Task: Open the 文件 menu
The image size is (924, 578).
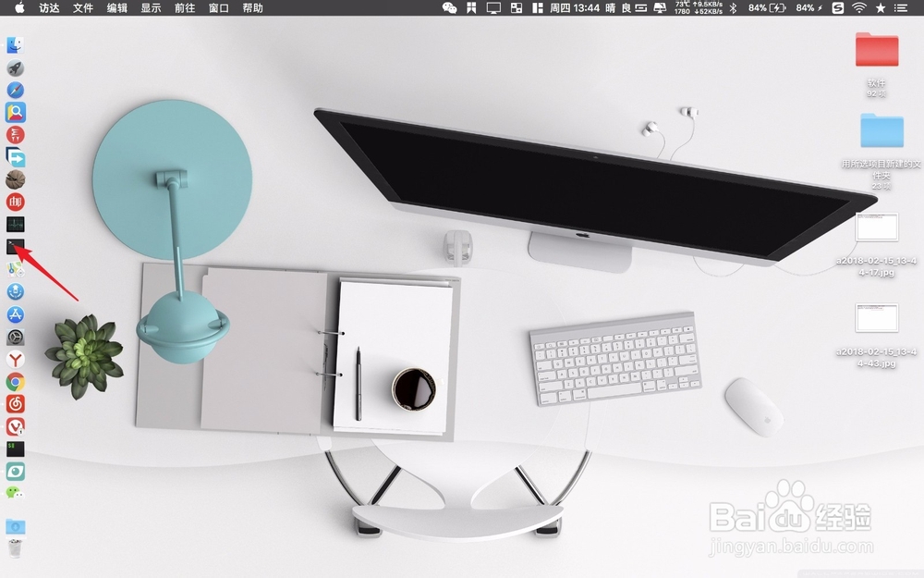Action: pos(83,7)
